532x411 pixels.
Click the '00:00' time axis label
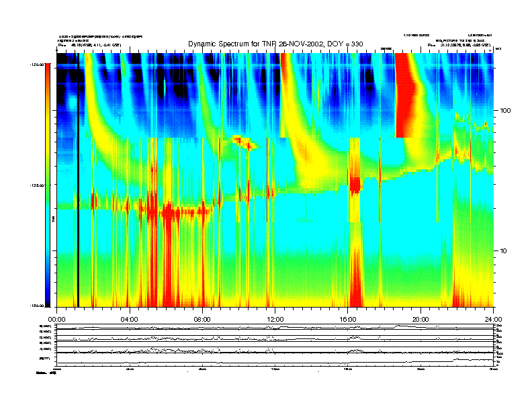pos(56,320)
